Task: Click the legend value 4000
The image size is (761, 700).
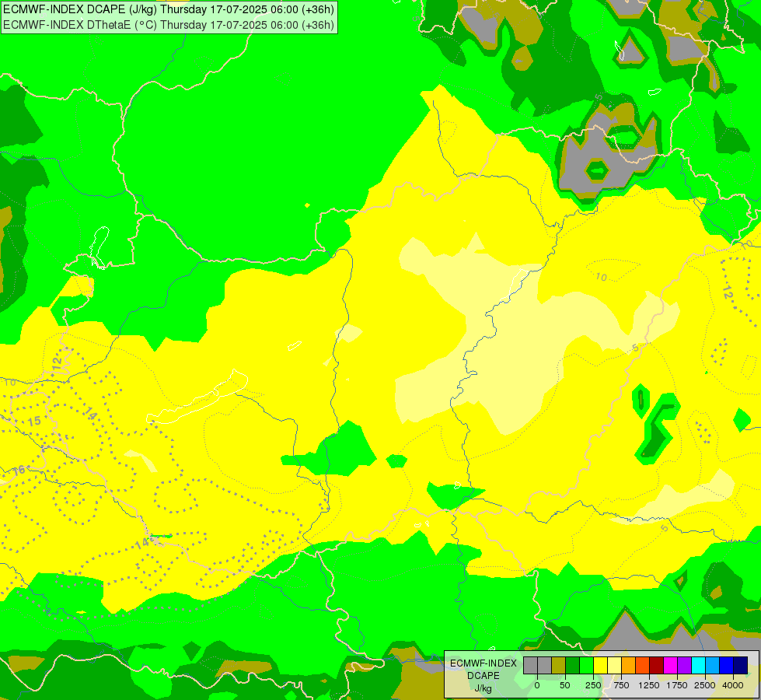Action: (733, 685)
